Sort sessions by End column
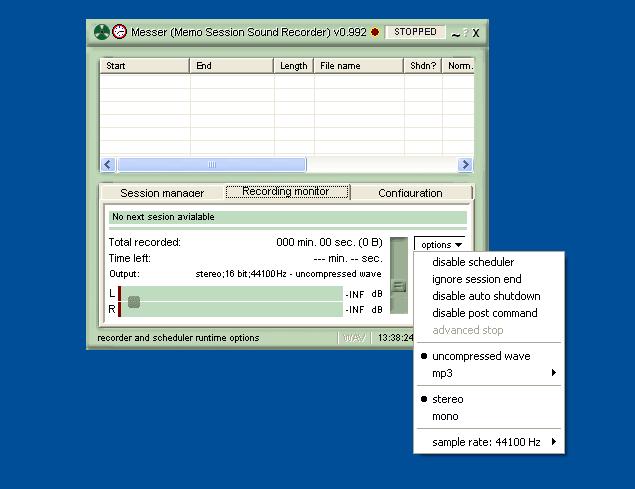This screenshot has width=635, height=489. coord(232,66)
